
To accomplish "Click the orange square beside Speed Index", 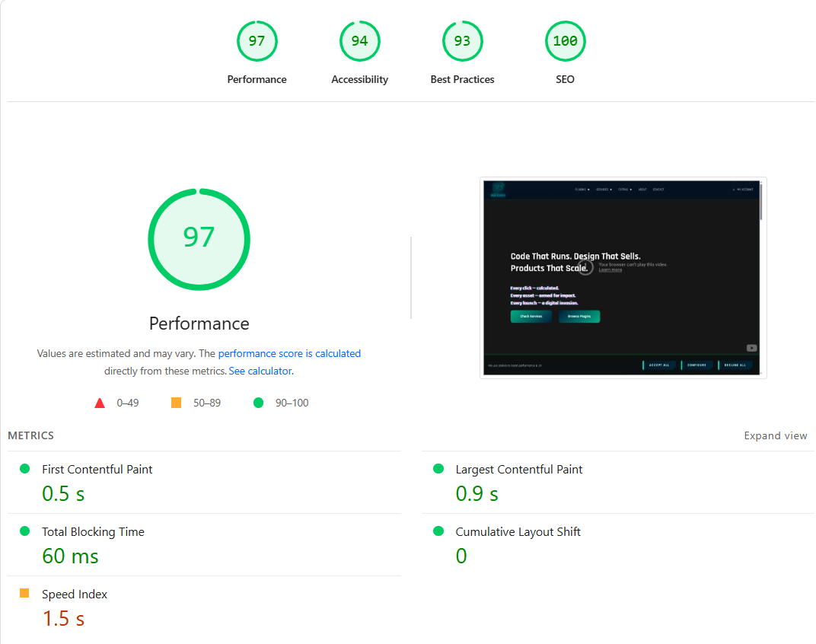I will 24,593.
